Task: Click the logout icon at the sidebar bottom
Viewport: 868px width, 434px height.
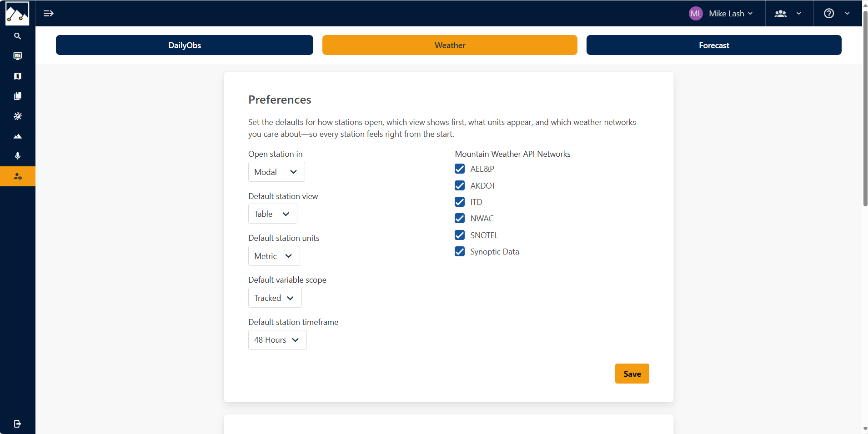Action: click(17, 424)
